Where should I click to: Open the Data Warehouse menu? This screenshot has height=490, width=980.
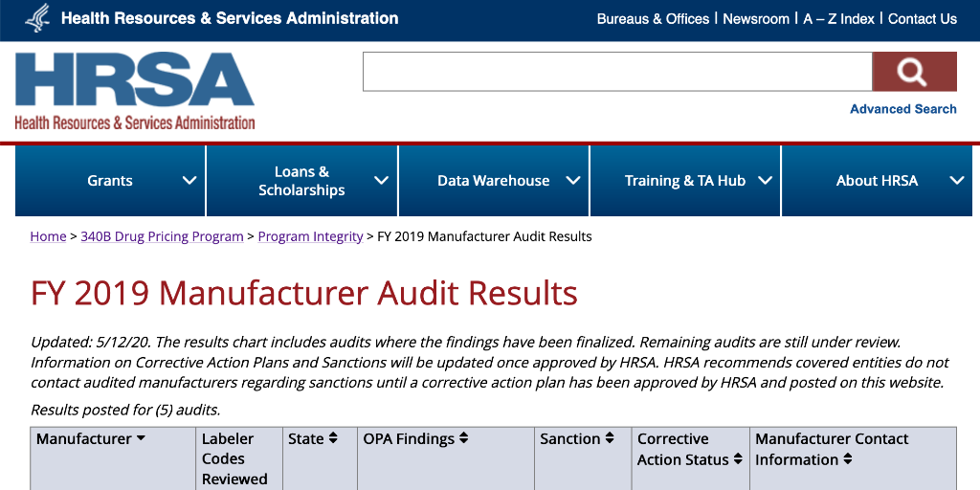pos(493,181)
